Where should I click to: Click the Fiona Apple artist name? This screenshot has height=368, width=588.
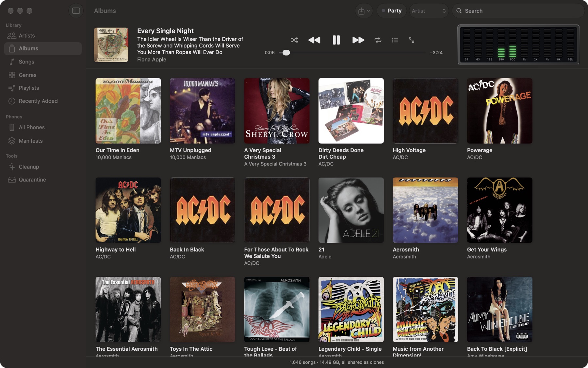[152, 60]
